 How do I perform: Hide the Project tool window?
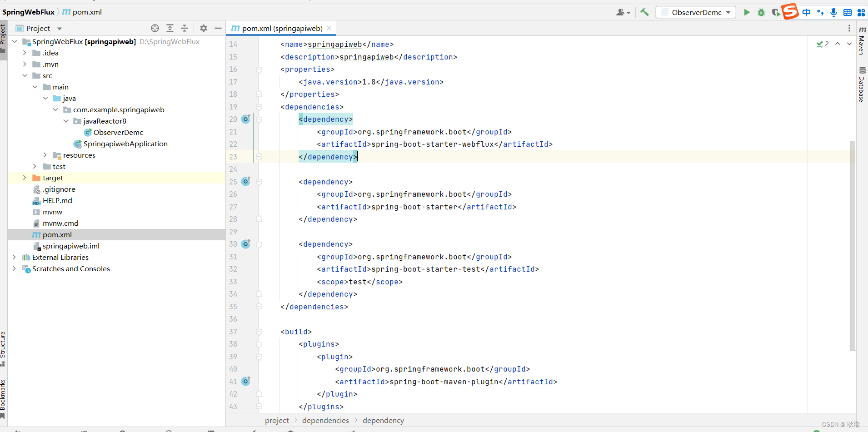(x=218, y=28)
